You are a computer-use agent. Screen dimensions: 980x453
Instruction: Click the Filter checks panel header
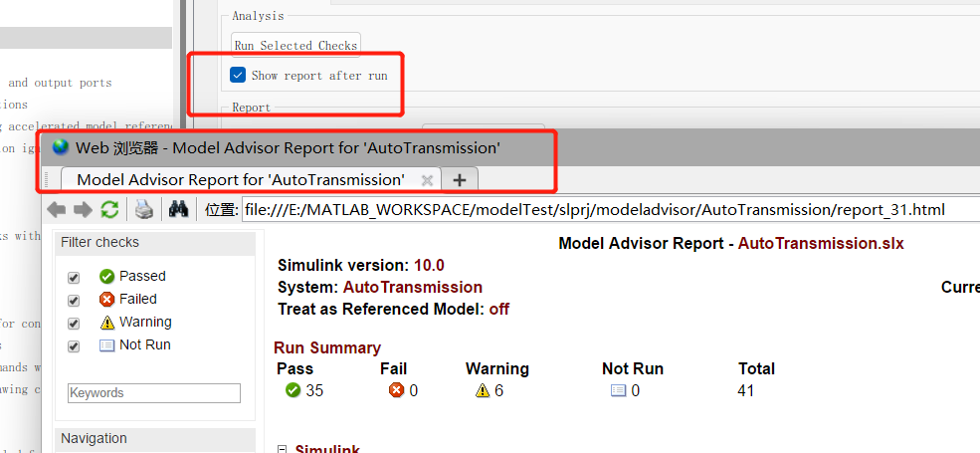[x=155, y=243]
